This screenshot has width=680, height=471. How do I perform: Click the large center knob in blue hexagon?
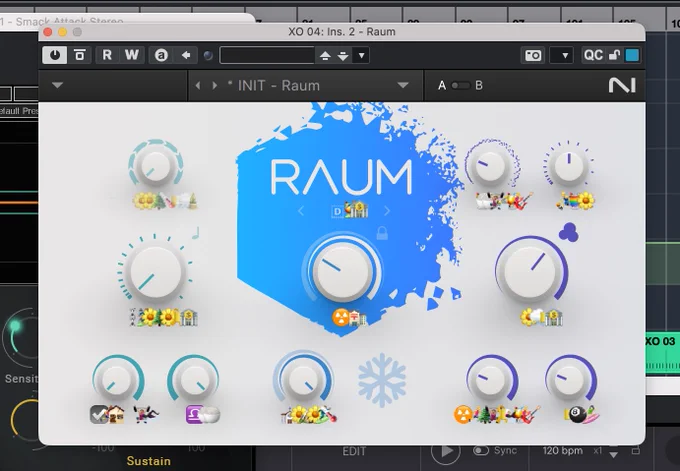(x=342, y=271)
